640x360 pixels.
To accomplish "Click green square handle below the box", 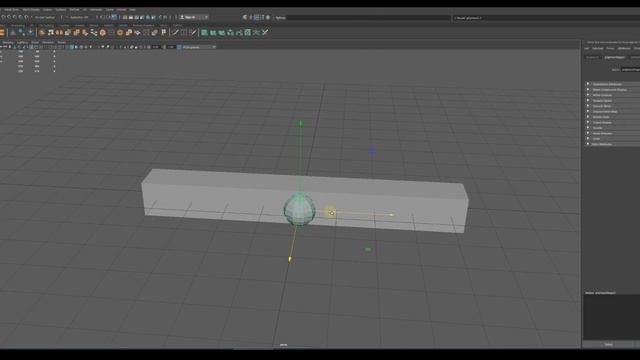I will [x=368, y=249].
